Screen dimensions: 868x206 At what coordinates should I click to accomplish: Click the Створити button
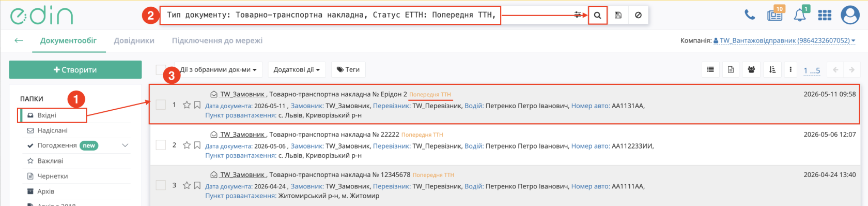click(75, 70)
